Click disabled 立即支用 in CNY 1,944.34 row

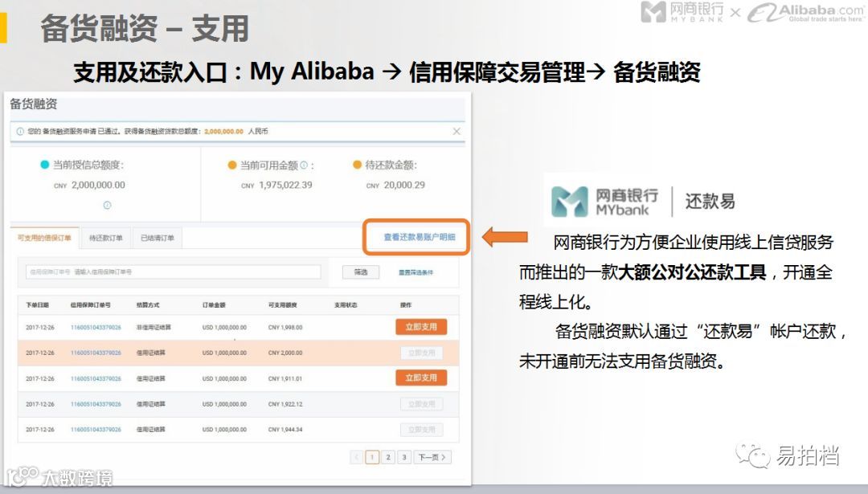[x=421, y=430]
